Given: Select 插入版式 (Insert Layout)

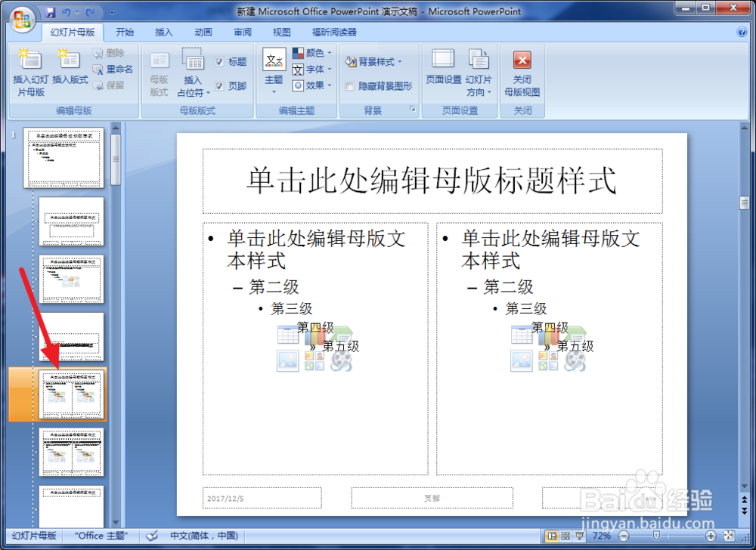Looking at the screenshot, I should tap(68, 70).
